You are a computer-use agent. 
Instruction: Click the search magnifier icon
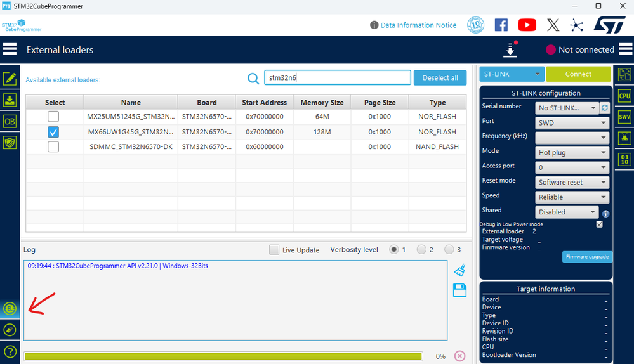[253, 78]
